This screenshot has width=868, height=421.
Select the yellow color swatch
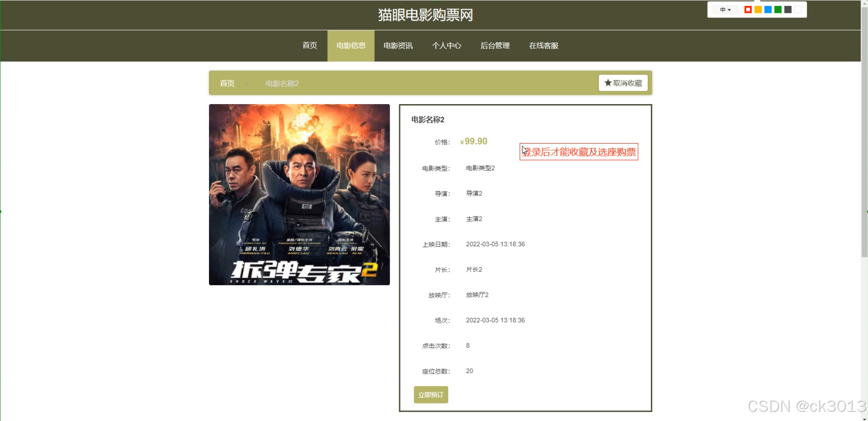[758, 10]
